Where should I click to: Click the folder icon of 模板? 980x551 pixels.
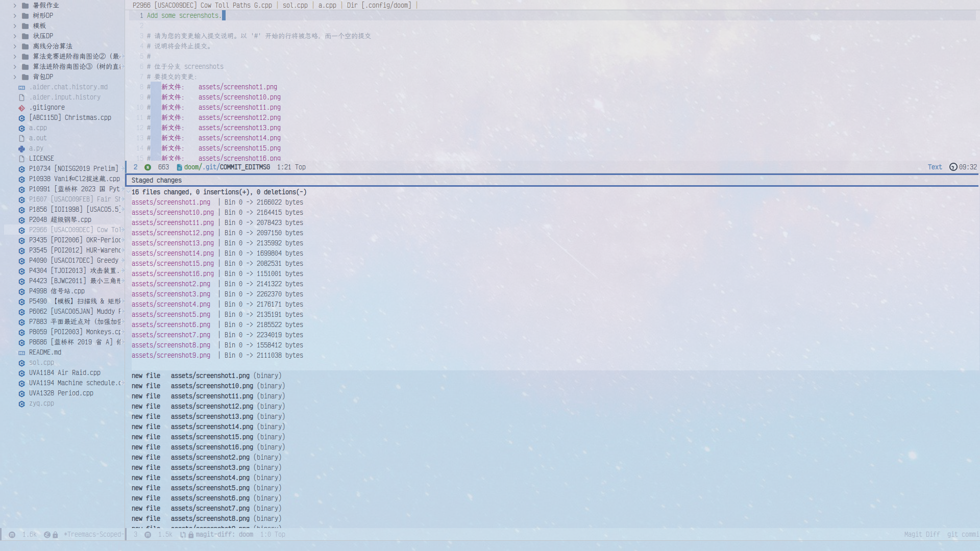pos(25,26)
